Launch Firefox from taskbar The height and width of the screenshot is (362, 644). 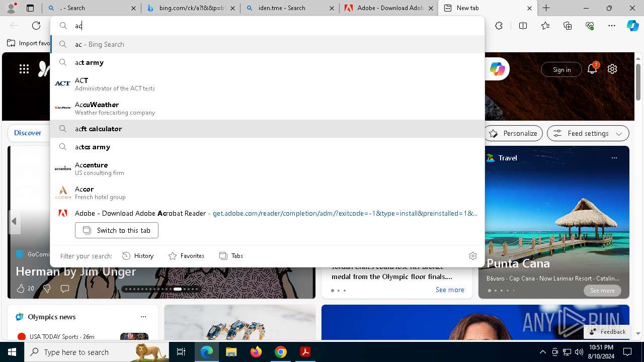pos(256,352)
